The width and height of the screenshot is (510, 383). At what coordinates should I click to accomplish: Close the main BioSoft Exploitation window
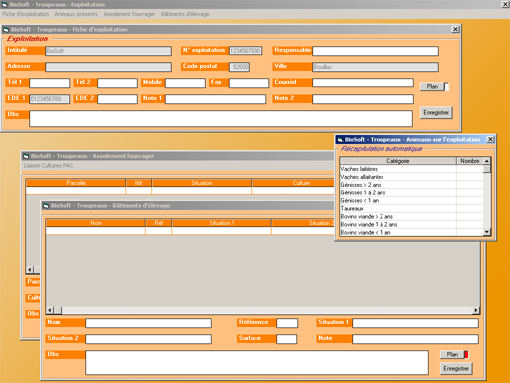(505, 4)
